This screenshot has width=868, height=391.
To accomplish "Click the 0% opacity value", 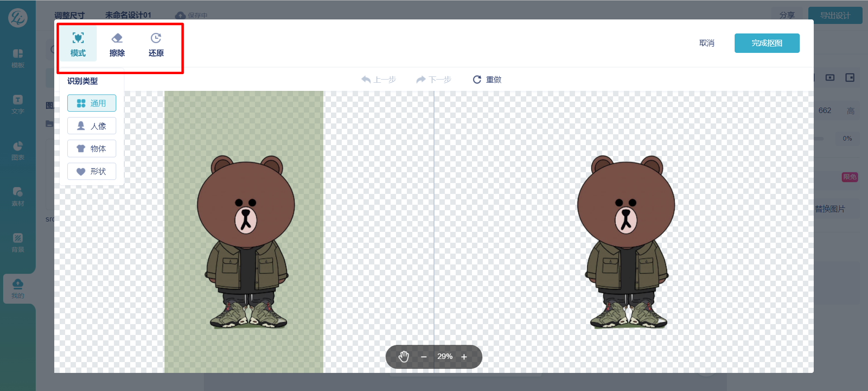I will 847,138.
